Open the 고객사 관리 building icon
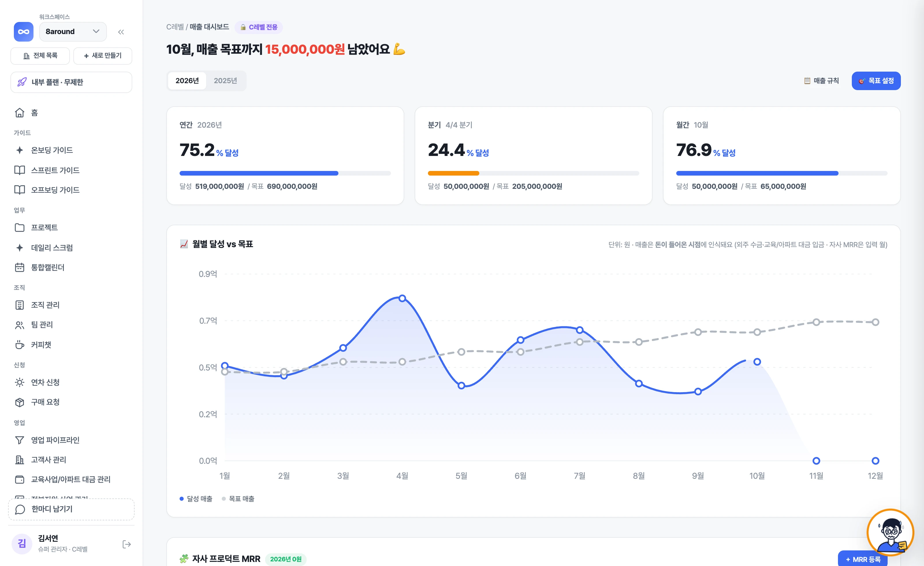The image size is (924, 566). [20, 459]
